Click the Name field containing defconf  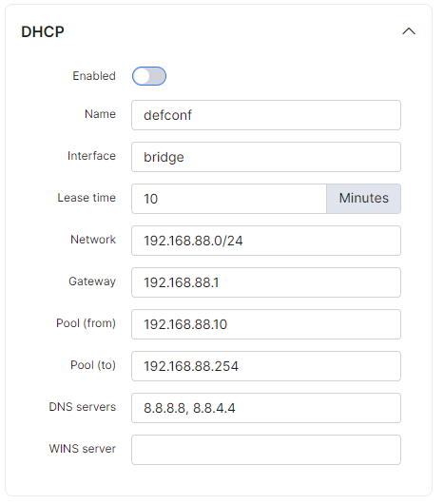pyautogui.click(x=266, y=115)
